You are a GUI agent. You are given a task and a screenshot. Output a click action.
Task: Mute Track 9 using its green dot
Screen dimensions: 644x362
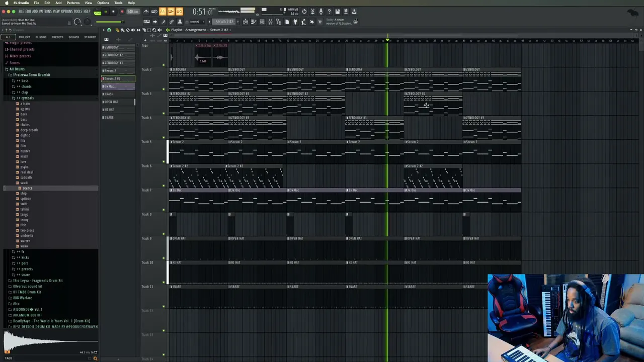tap(164, 258)
